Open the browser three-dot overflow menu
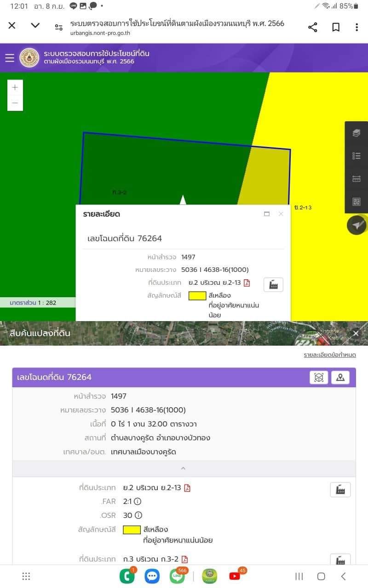368x588 pixels. click(x=356, y=27)
